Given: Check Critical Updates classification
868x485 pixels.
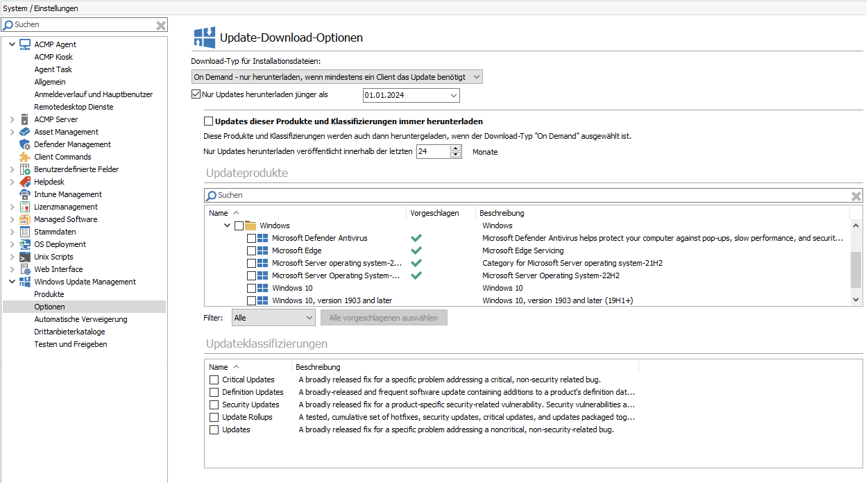Looking at the screenshot, I should [214, 380].
